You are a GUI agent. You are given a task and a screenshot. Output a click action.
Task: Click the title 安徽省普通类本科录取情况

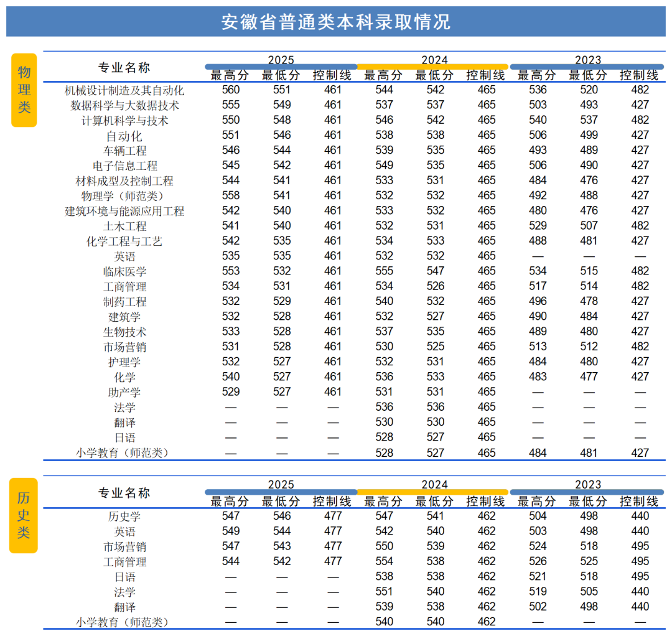(335, 22)
